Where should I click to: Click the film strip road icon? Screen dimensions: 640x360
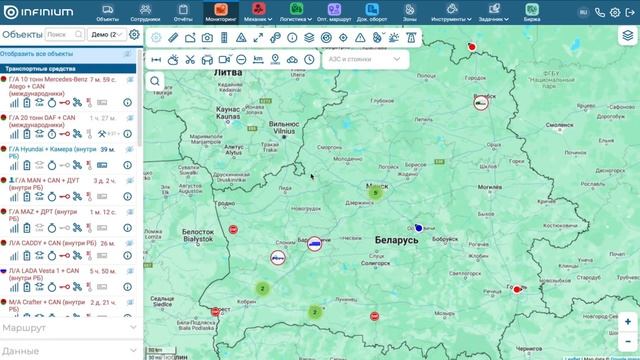224,38
